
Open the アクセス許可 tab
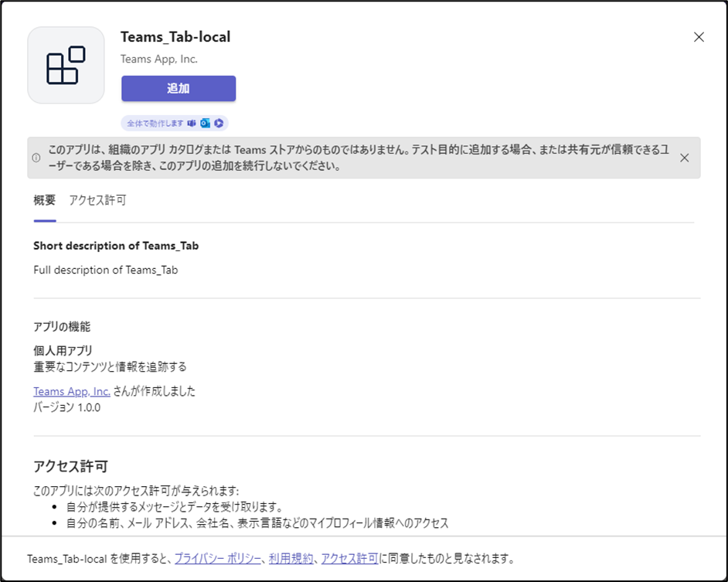pos(97,200)
